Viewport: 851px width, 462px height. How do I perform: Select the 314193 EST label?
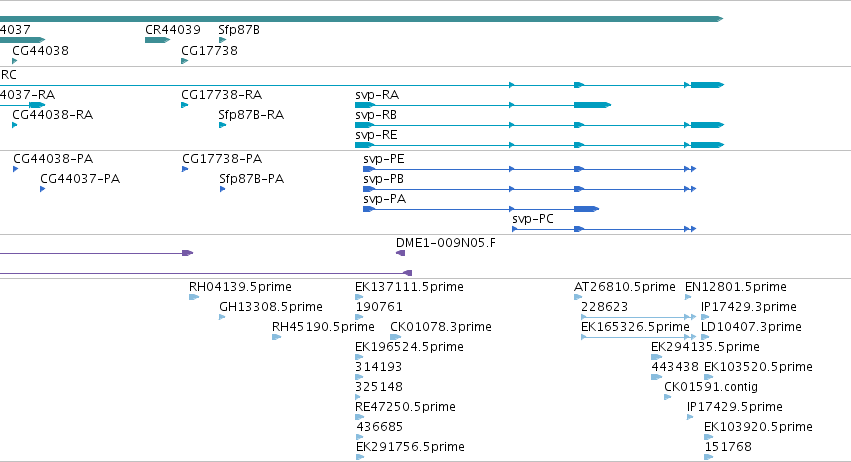pos(378,368)
